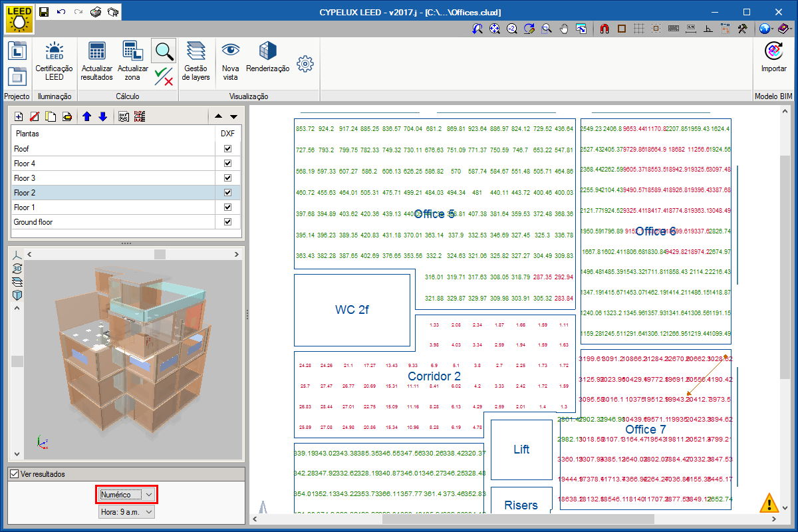Add a new floor plan to Plantas
This screenshot has width=798, height=532.
tap(19, 116)
